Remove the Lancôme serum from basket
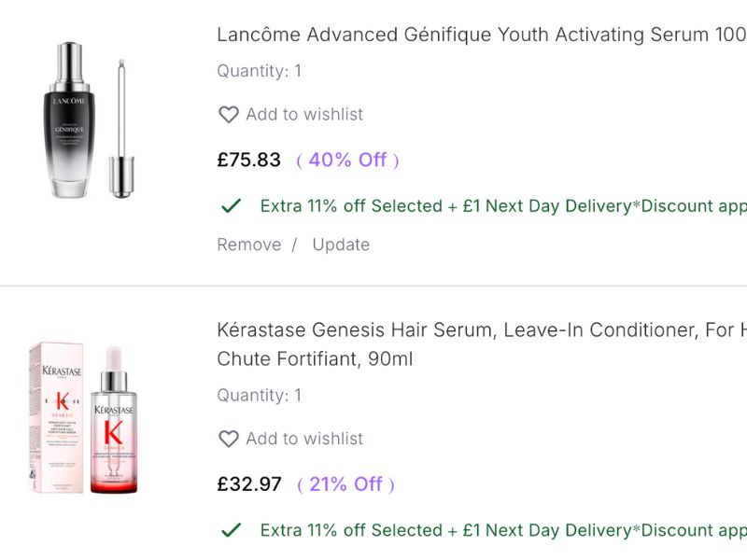This screenshot has height=560, width=747. [x=248, y=245]
